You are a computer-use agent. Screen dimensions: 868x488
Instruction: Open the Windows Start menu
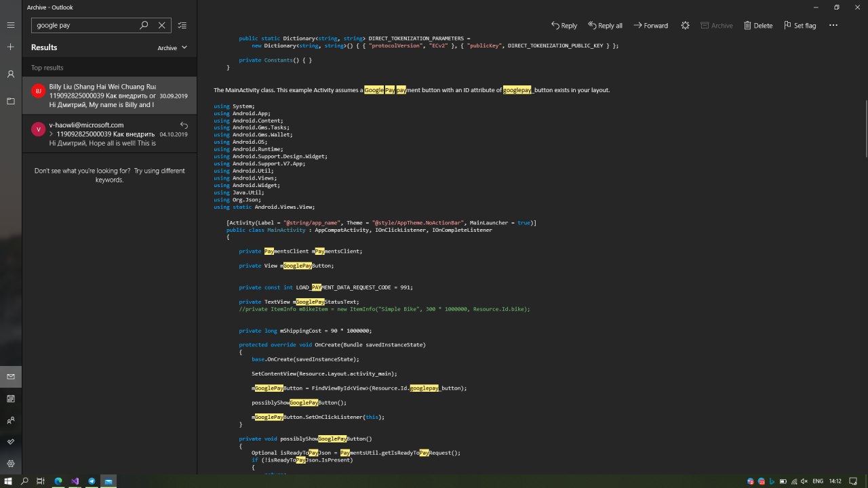pos(8,481)
